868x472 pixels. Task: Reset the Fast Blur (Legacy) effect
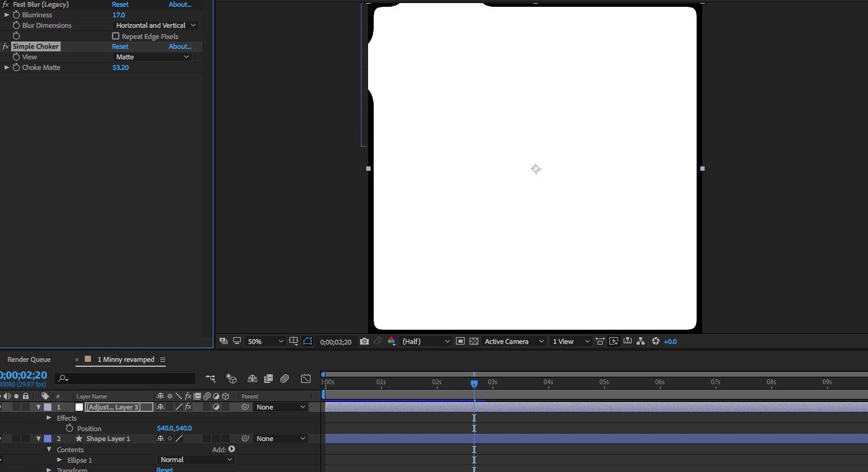pyautogui.click(x=120, y=4)
